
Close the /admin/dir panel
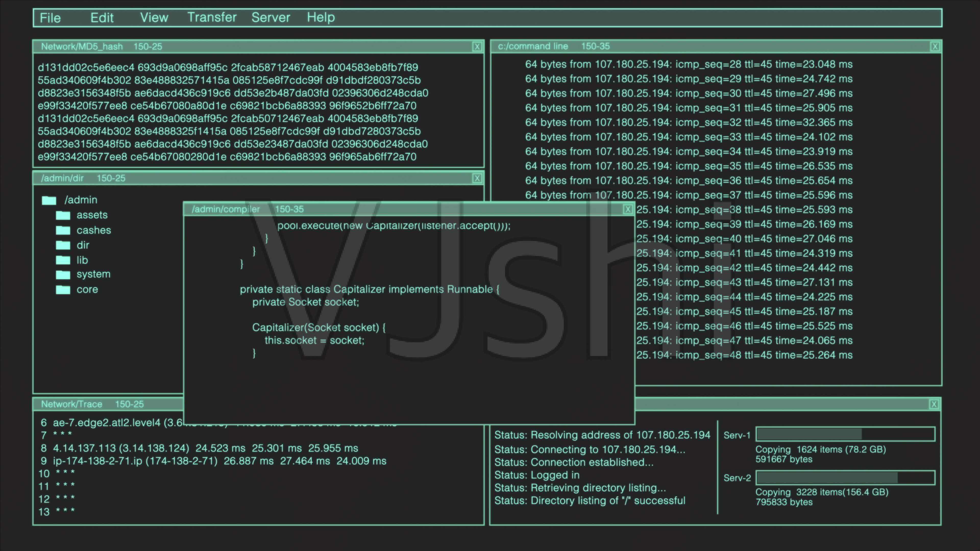tap(477, 178)
